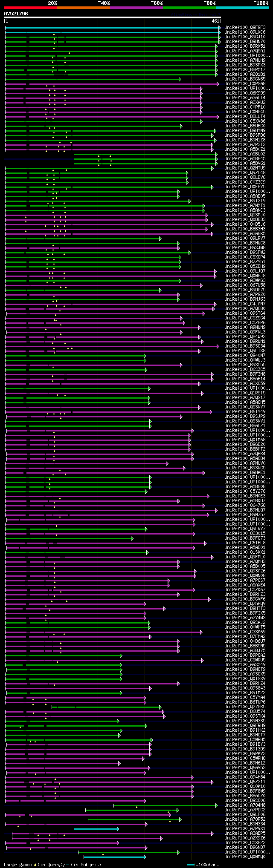
Task: Click the orange ~40% identity legend segment
Action: [83, 8]
